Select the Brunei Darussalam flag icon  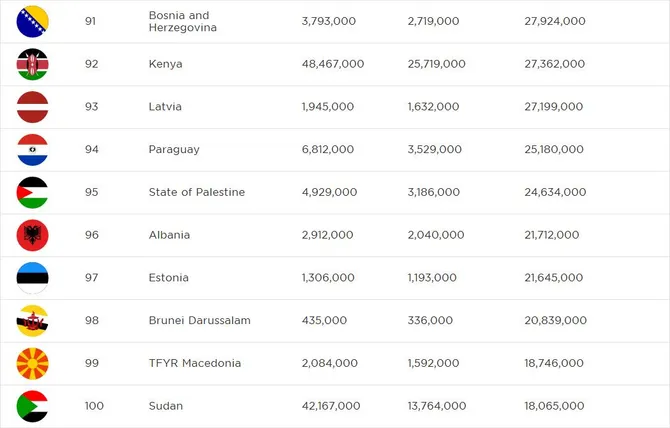click(x=32, y=320)
